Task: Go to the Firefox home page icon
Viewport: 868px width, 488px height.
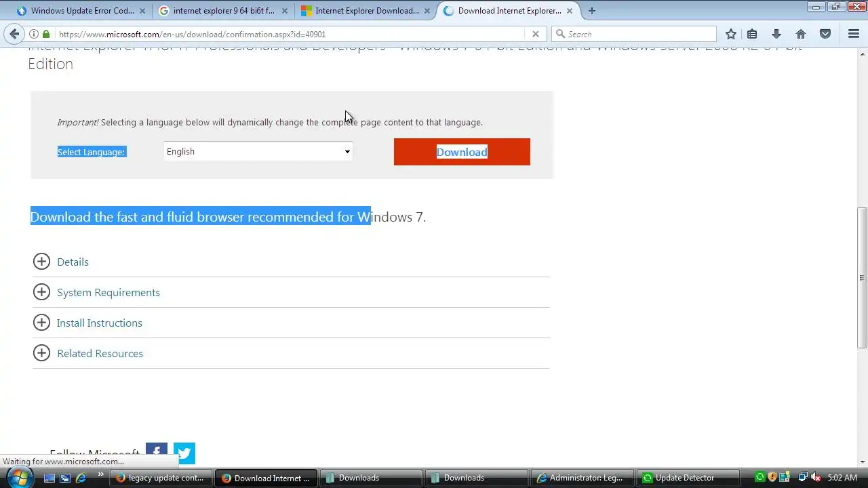Action: (x=801, y=34)
